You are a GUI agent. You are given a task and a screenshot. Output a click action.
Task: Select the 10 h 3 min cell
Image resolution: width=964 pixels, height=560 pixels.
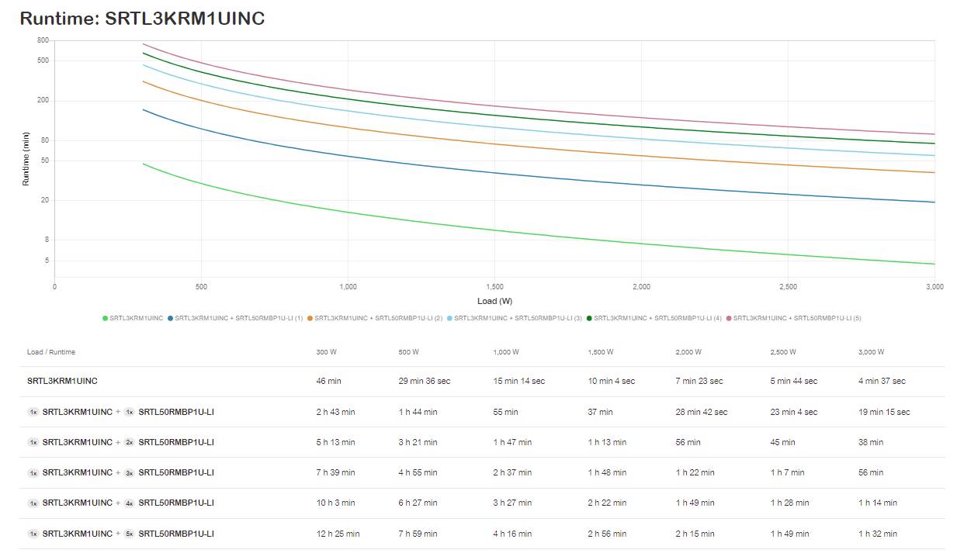click(x=335, y=503)
